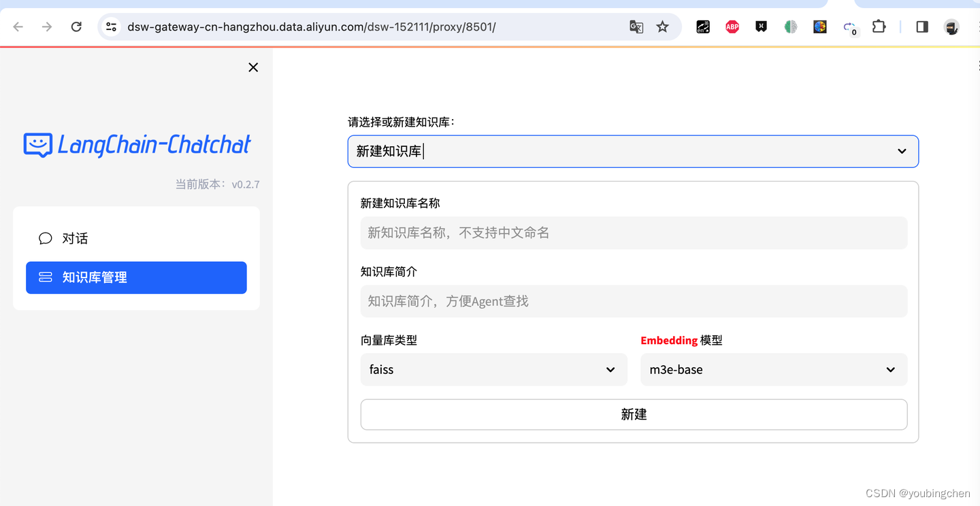The height and width of the screenshot is (506, 980).
Task: Open the Chrome profile avatar
Action: click(x=951, y=27)
